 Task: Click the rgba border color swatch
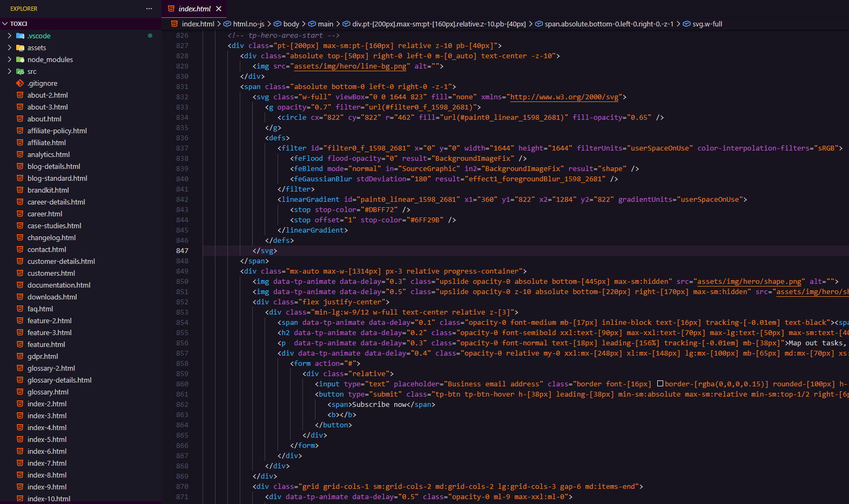coord(660,384)
